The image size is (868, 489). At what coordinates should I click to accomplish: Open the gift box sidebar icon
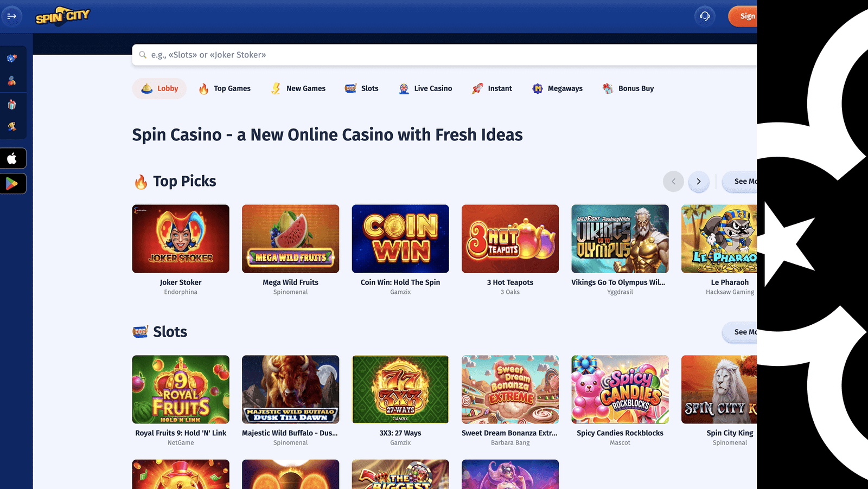[12, 104]
